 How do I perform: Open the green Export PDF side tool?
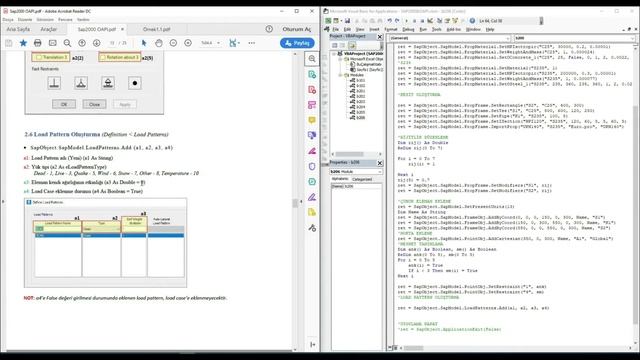click(312, 74)
